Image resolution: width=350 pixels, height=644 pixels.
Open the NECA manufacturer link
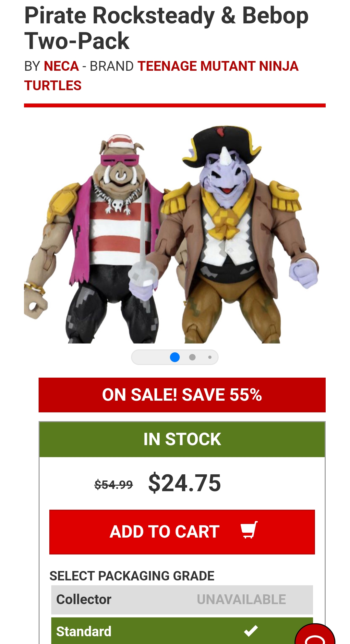pyautogui.click(x=61, y=66)
